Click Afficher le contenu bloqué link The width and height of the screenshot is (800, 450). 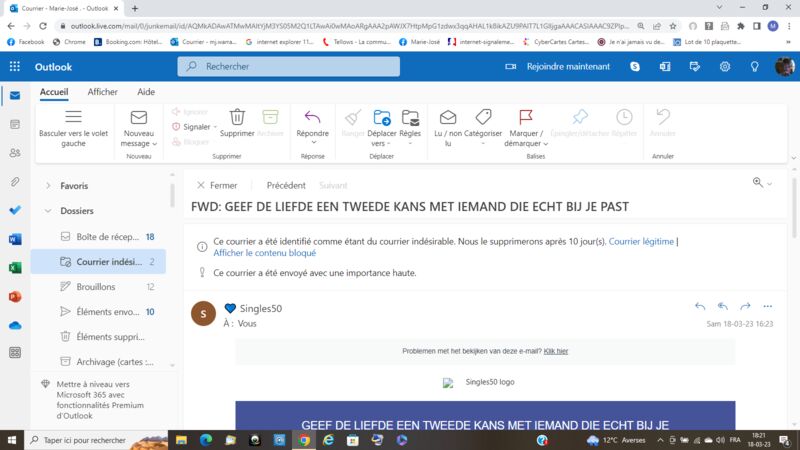coord(264,253)
